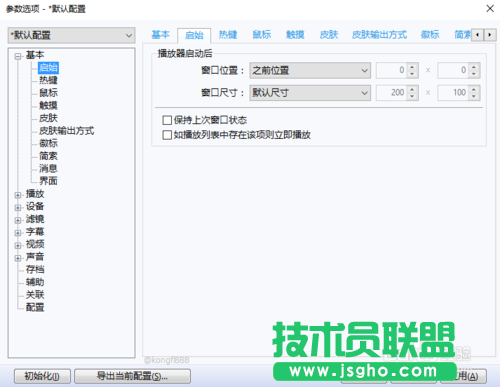The width and height of the screenshot is (500, 387).
Task: Click the window height field showing 100
Action: click(x=453, y=93)
